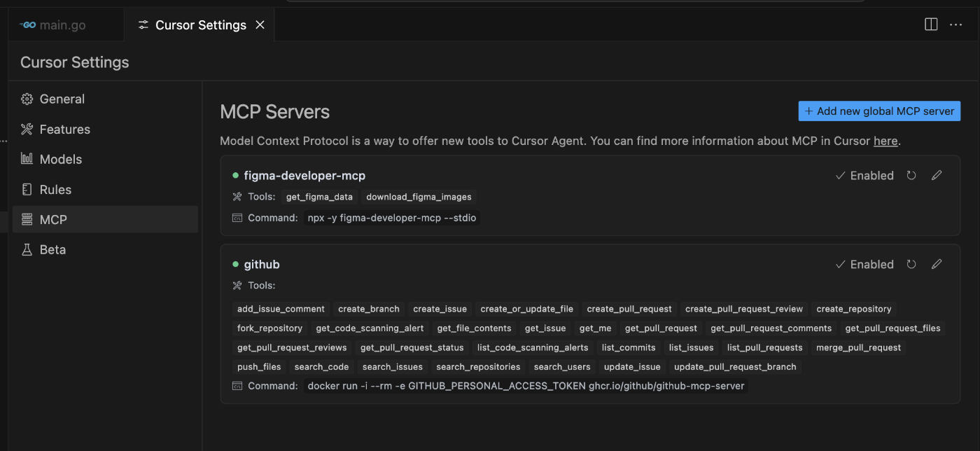Click the create_repository tool chip
Screen dimensions: 980x451
[x=854, y=309]
